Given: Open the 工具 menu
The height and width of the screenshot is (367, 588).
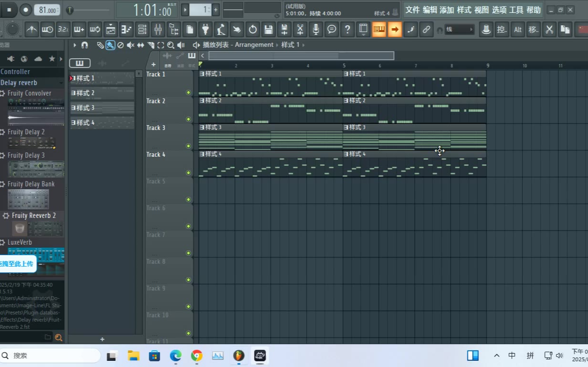Looking at the screenshot, I should (516, 10).
